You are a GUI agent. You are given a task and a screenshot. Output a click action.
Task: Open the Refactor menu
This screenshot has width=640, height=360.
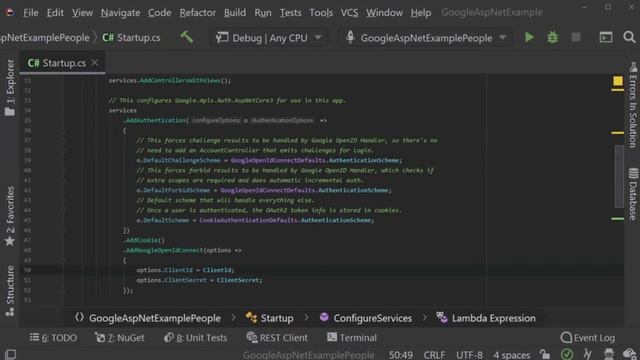pos(198,13)
